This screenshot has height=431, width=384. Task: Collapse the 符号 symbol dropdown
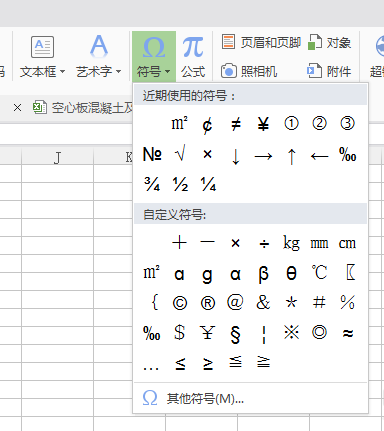coord(154,57)
